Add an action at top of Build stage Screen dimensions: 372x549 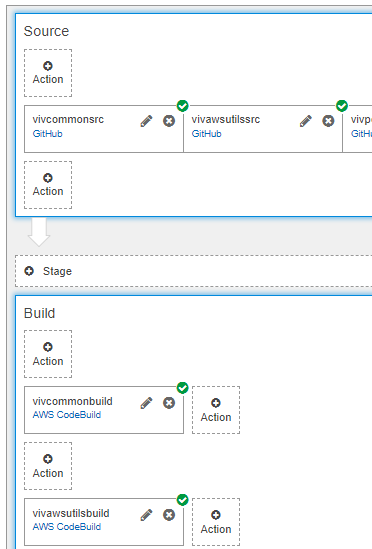(48, 354)
